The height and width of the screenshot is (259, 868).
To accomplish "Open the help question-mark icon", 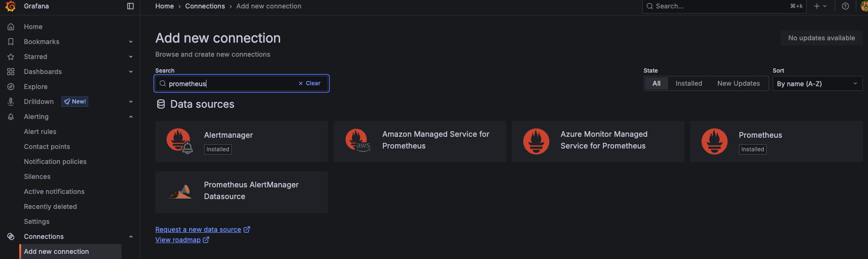I will pos(845,6).
